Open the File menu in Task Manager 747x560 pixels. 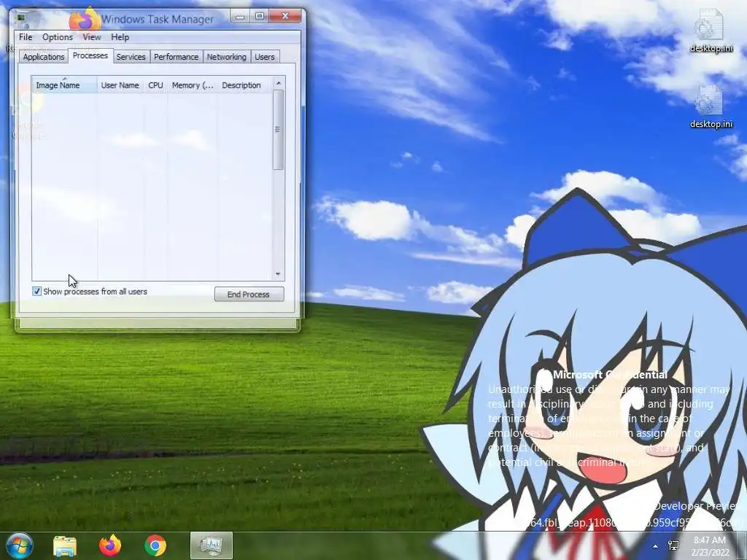pos(26,37)
